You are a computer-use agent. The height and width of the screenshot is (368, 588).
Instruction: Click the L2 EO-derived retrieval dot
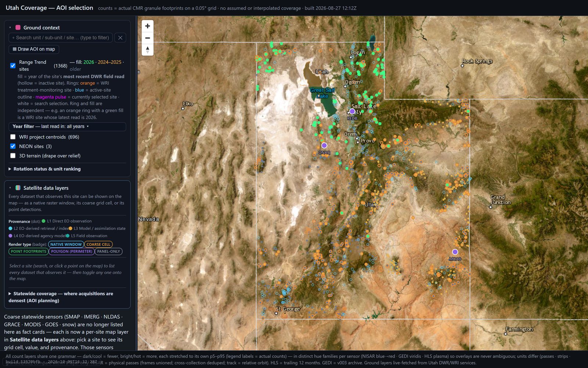pyautogui.click(x=11, y=229)
